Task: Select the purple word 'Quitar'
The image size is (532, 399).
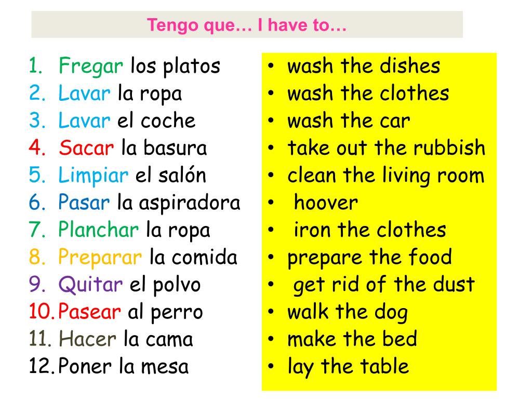Action: 90,285
